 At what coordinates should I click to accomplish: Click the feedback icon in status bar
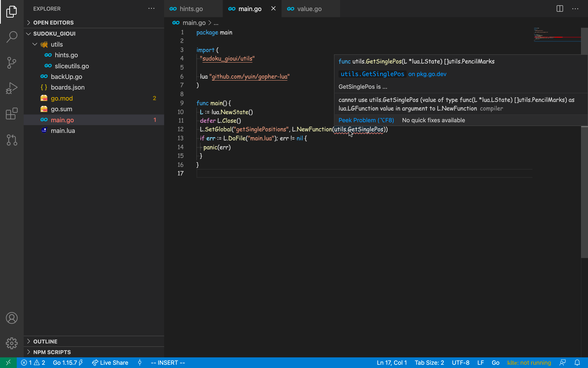tap(563, 363)
